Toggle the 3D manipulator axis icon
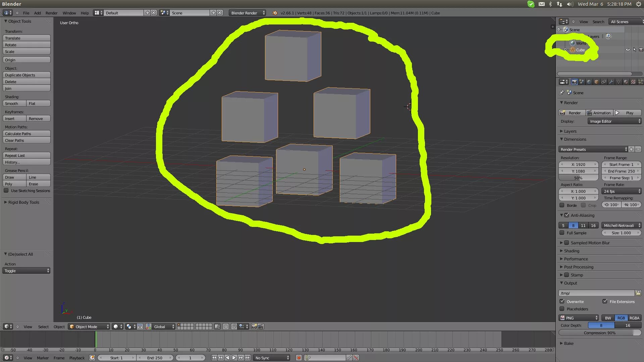Screen dimensions: 644x362 (x=149, y=326)
